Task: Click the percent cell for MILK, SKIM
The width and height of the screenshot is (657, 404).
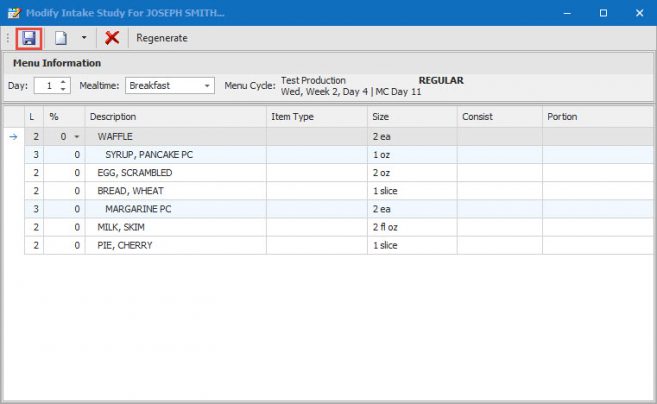Action: 65,227
